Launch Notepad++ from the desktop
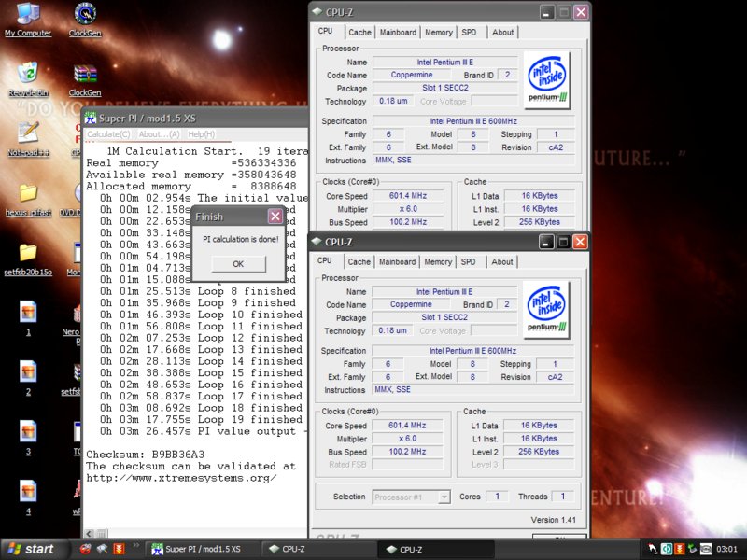The image size is (747, 560). coord(28,139)
